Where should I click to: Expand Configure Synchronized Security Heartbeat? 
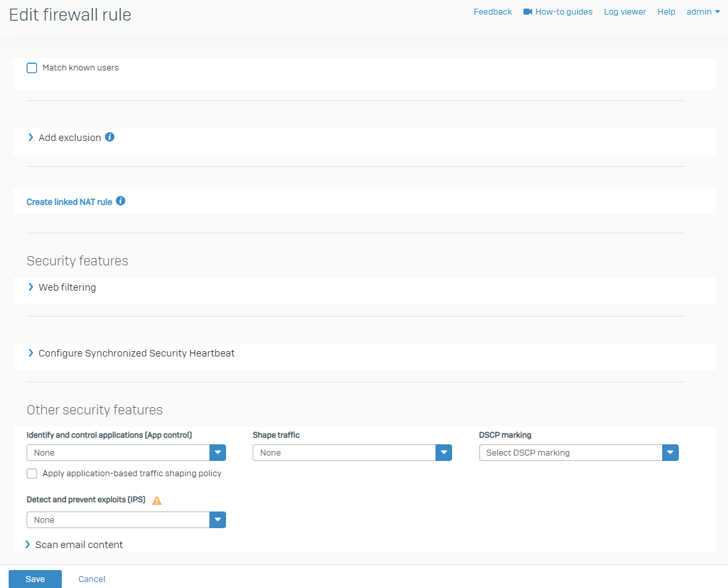click(136, 353)
